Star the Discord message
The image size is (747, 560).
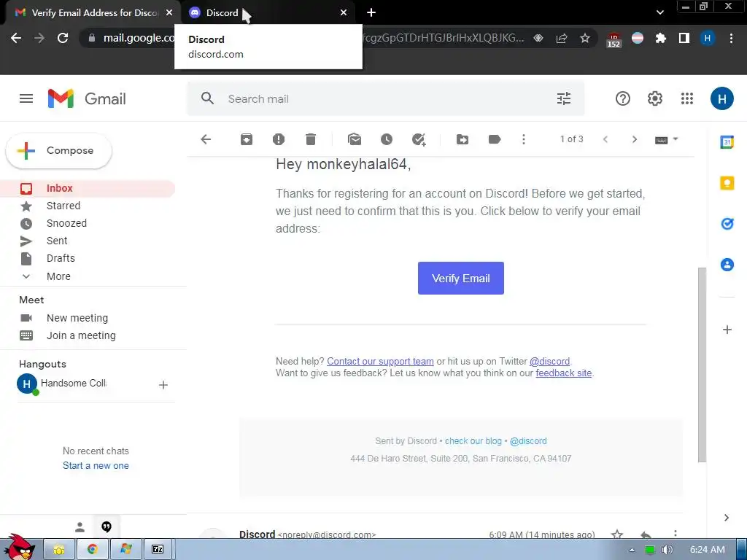tap(617, 534)
